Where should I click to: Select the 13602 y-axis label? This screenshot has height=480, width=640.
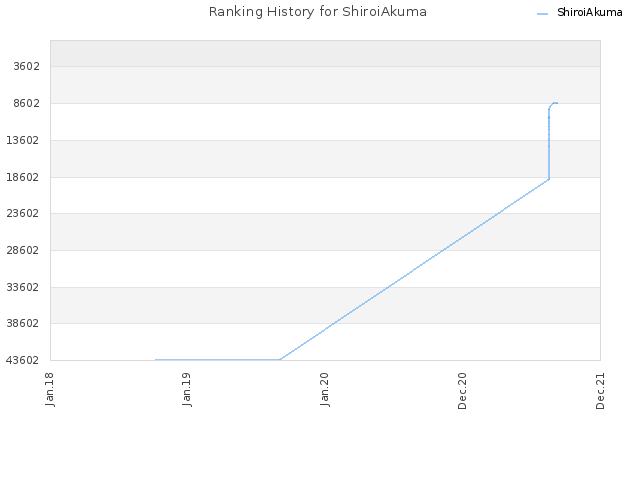(x=23, y=140)
